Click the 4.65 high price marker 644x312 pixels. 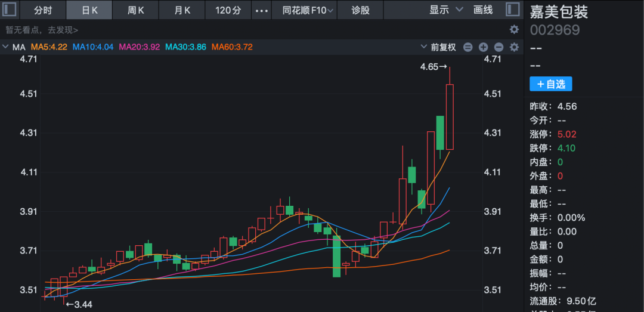coord(434,66)
